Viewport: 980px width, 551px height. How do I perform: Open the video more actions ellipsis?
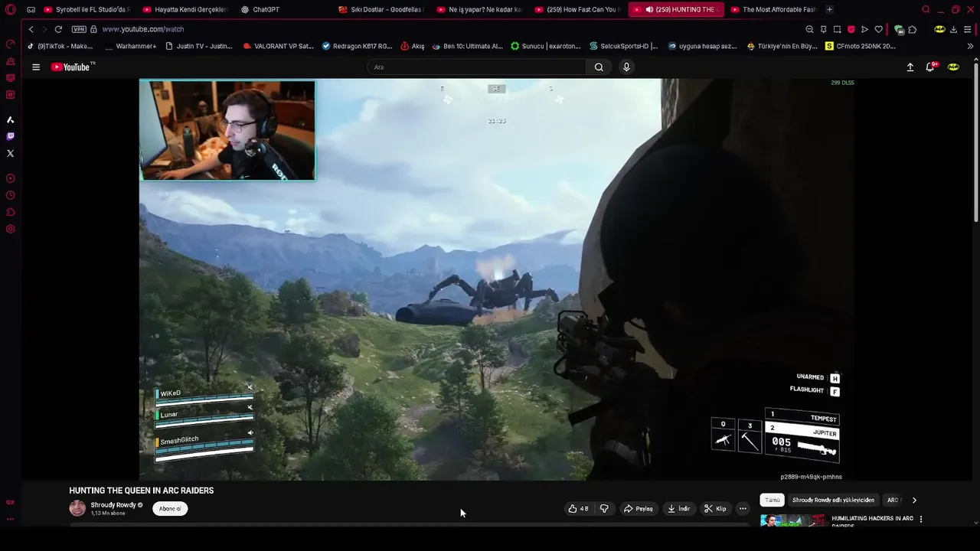(743, 509)
